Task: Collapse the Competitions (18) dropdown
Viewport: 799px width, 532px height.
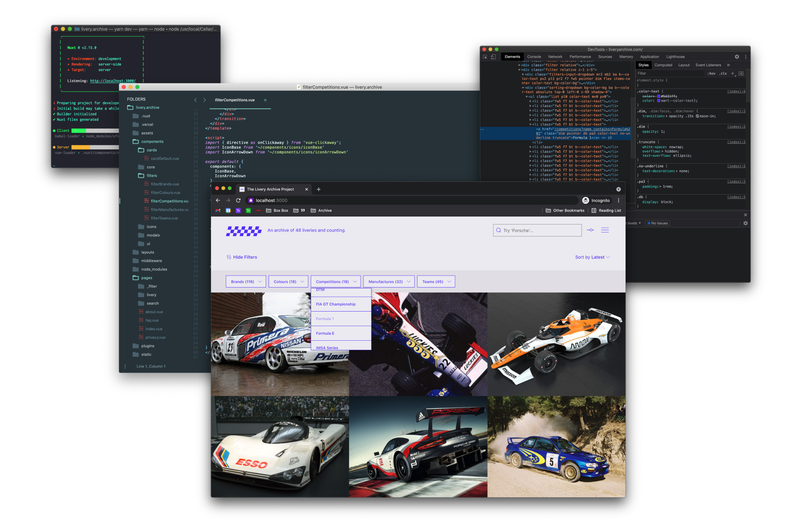Action: click(x=336, y=282)
